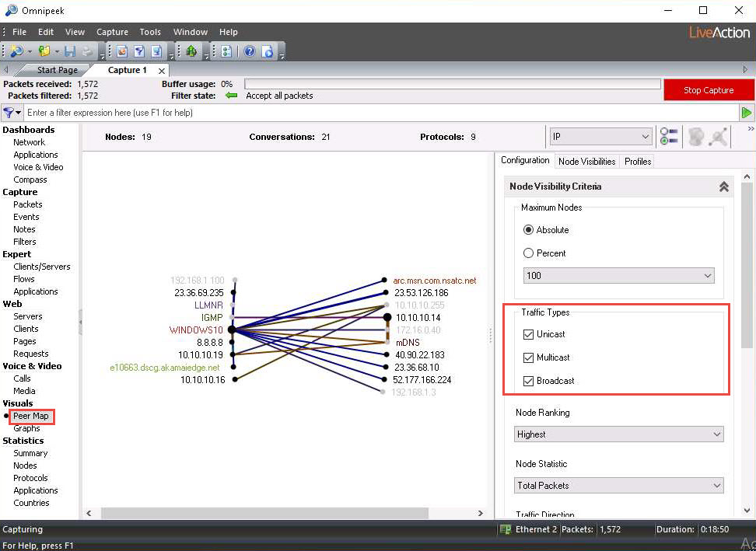
Task: Click the filter expression input field
Action: tap(381, 113)
